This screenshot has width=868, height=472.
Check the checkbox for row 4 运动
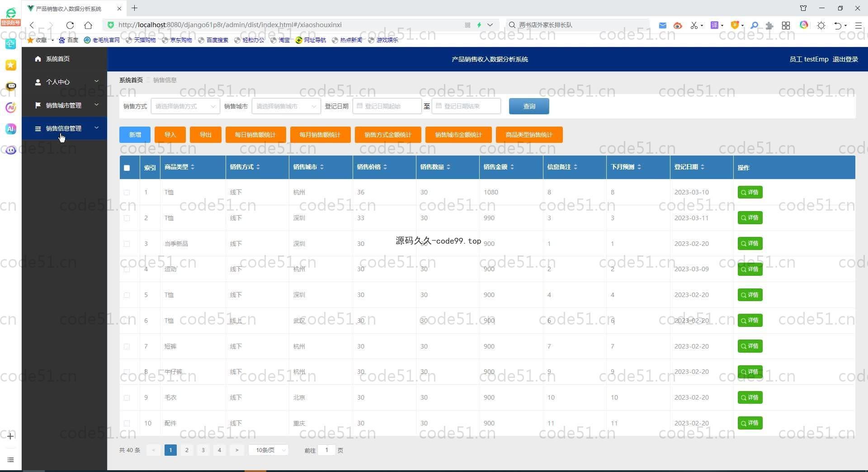click(127, 269)
